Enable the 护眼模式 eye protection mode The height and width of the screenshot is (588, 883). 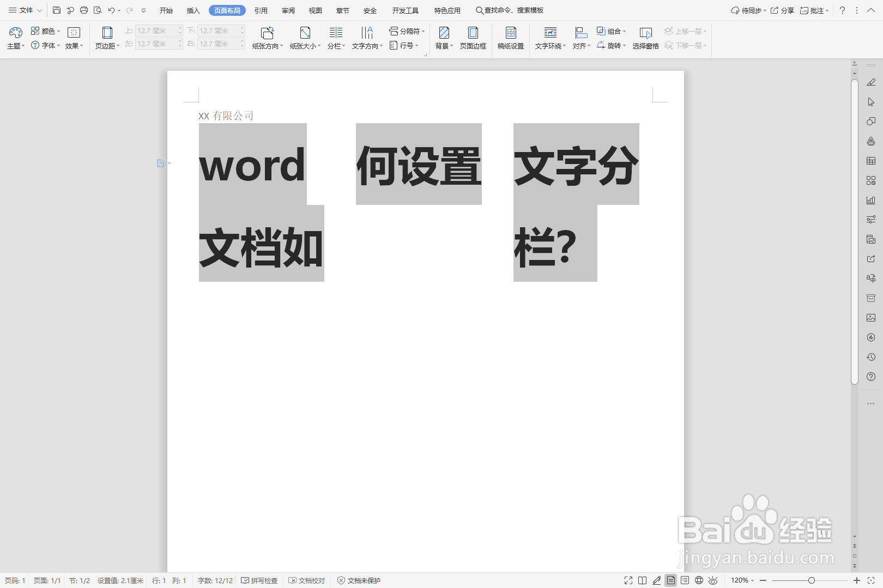click(713, 580)
